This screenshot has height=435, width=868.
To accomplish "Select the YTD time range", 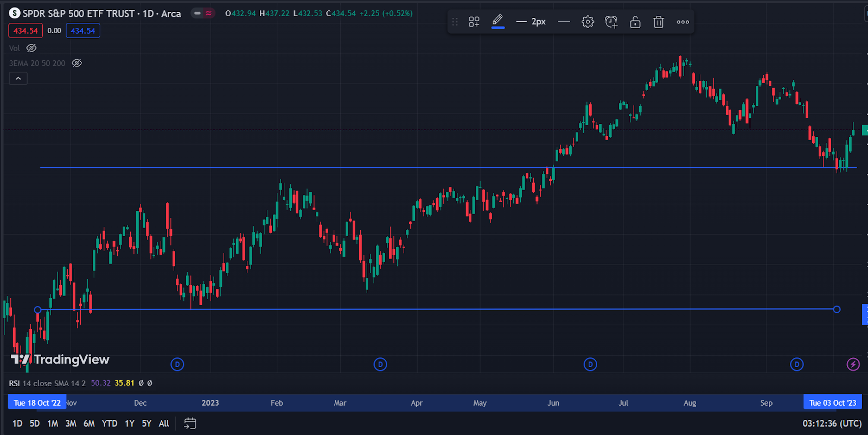I will point(110,424).
